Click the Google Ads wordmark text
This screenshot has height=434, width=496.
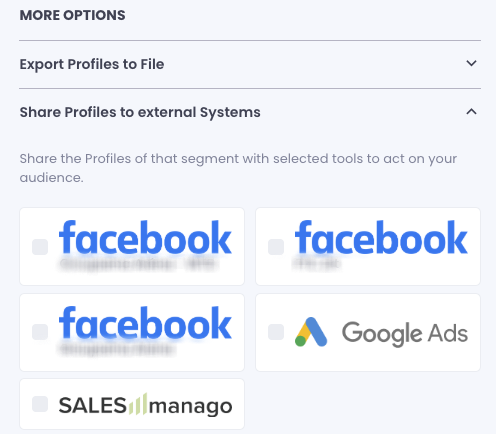(405, 333)
